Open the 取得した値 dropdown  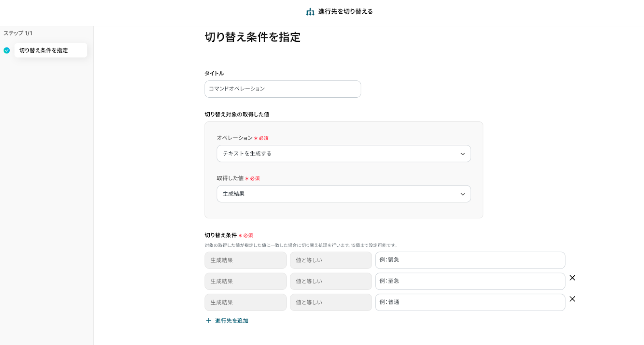pyautogui.click(x=344, y=194)
